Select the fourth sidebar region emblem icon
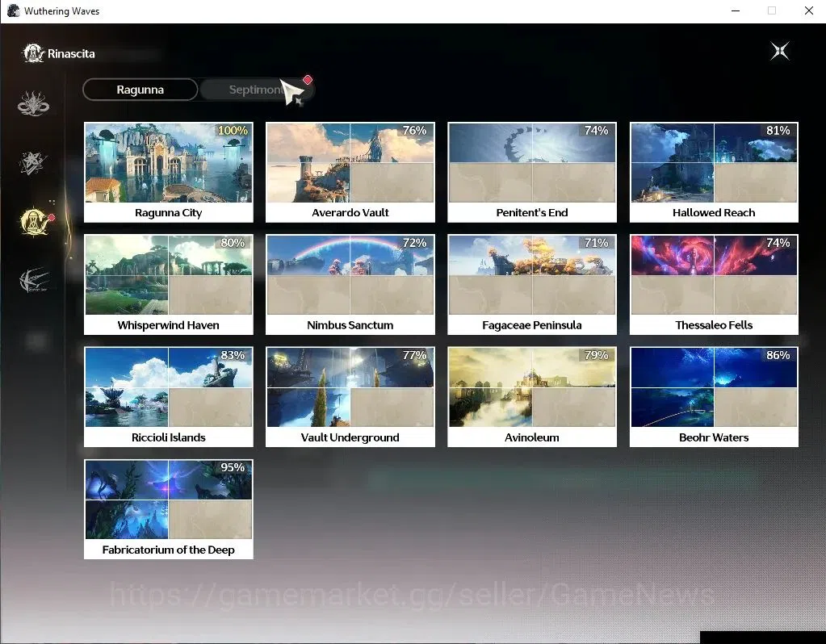Viewport: 826px width, 644px height. pos(35,280)
